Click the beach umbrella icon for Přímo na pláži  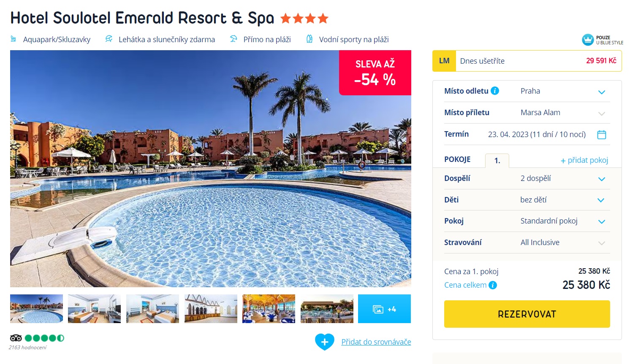[233, 39]
